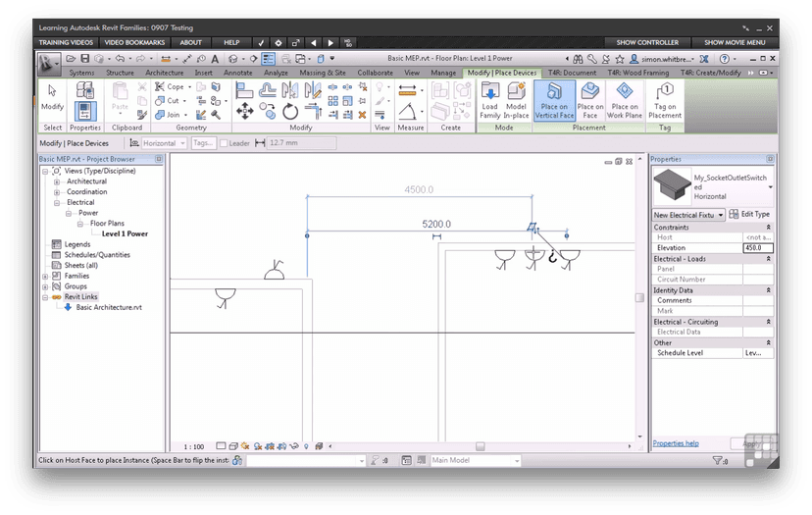Collapse the Views (Type/Discipline) tree node
This screenshot has width=812, height=515.
point(45,171)
